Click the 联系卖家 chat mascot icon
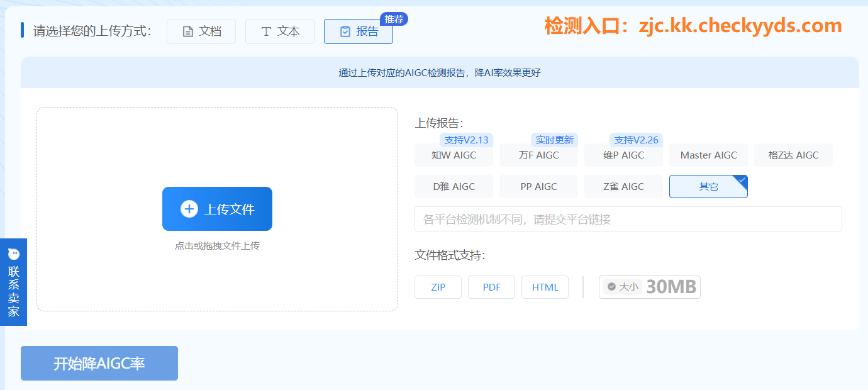Screen dimensions: 868x390 [13, 254]
